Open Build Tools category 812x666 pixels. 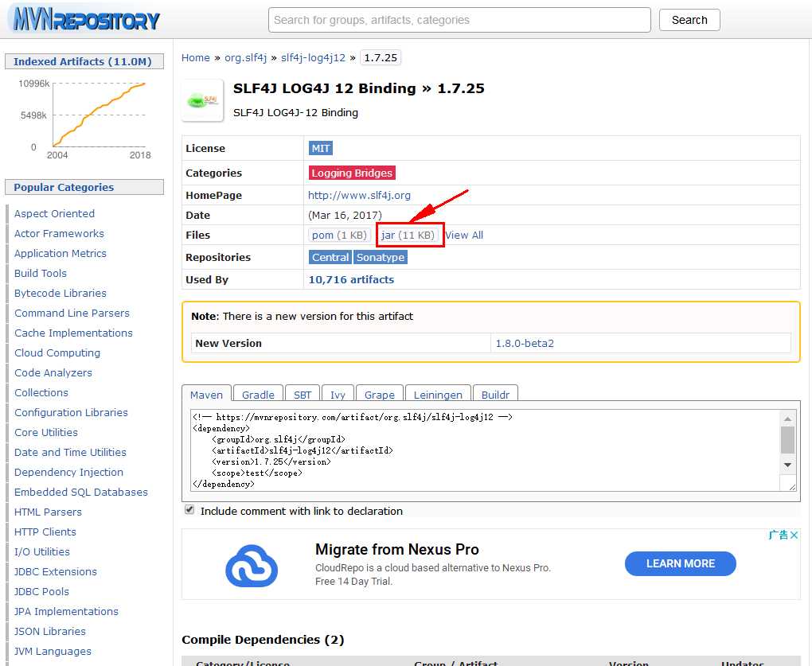[41, 273]
